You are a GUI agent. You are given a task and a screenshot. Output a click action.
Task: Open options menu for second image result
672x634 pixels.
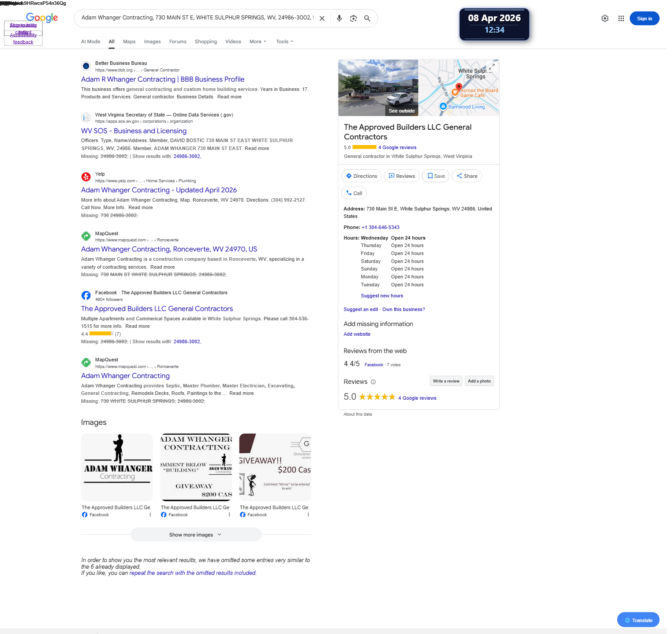(x=229, y=515)
